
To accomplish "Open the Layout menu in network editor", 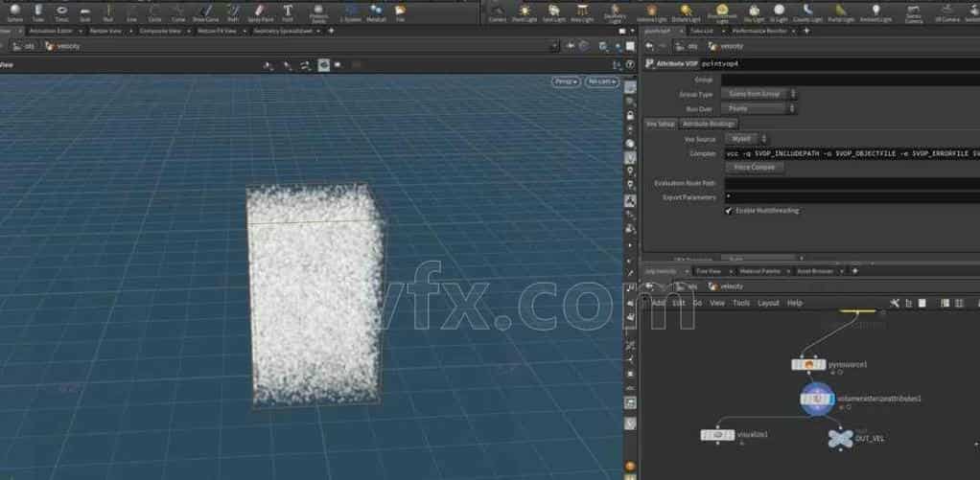I will [x=768, y=303].
